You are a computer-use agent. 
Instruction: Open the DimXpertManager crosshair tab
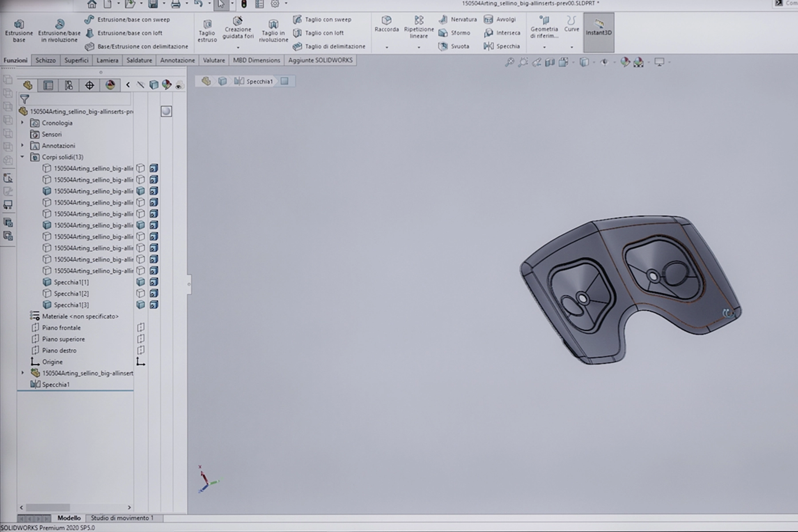(x=90, y=85)
